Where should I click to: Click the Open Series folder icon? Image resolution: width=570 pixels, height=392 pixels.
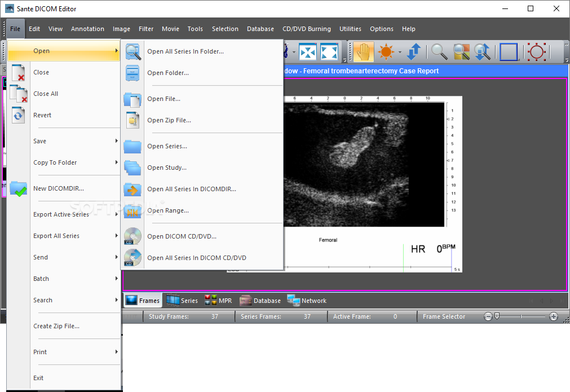point(132,146)
